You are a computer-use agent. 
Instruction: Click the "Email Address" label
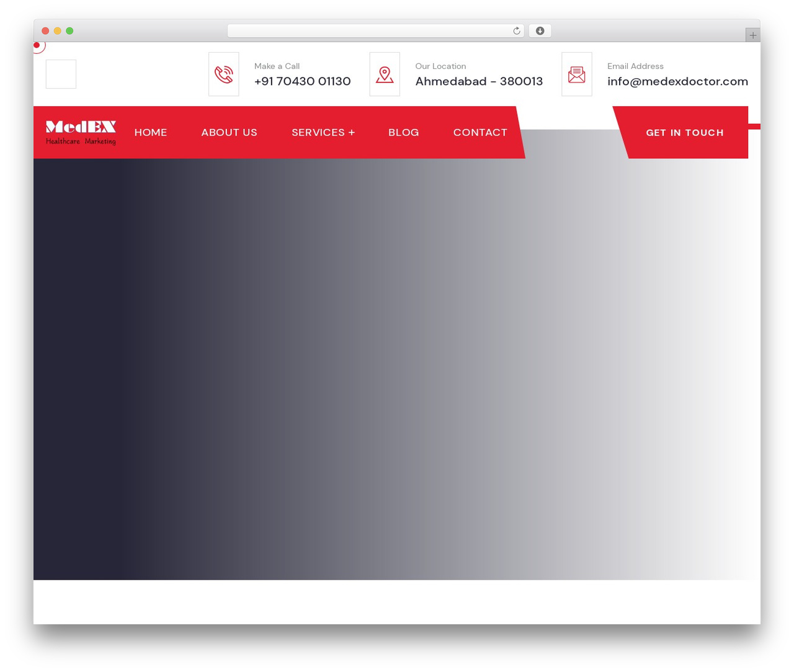coord(635,66)
